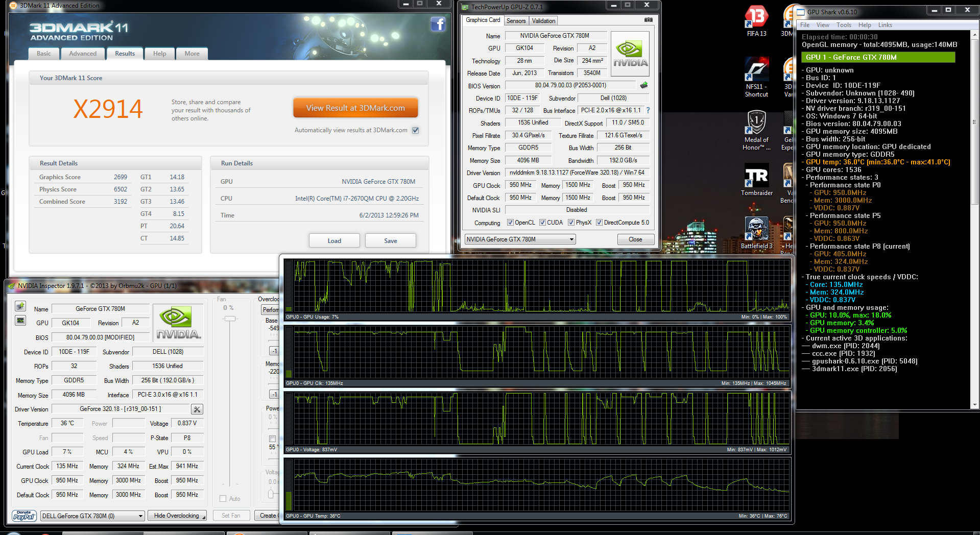Open the Medal of Honor desktop shortcut
This screenshot has height=535, width=980.
(x=756, y=131)
